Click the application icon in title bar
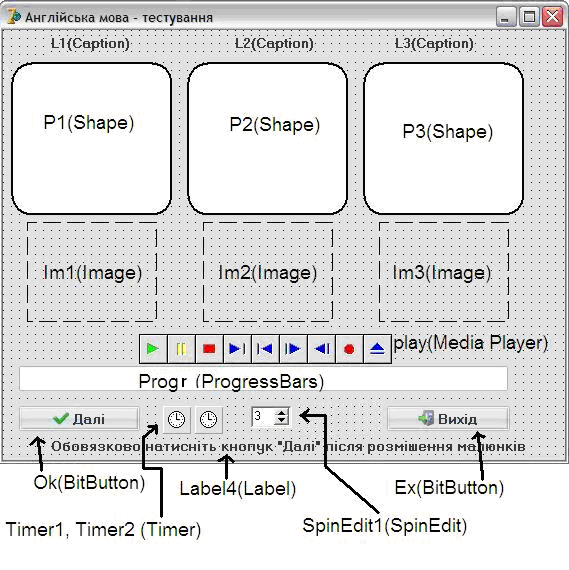The image size is (569, 570). [14, 17]
